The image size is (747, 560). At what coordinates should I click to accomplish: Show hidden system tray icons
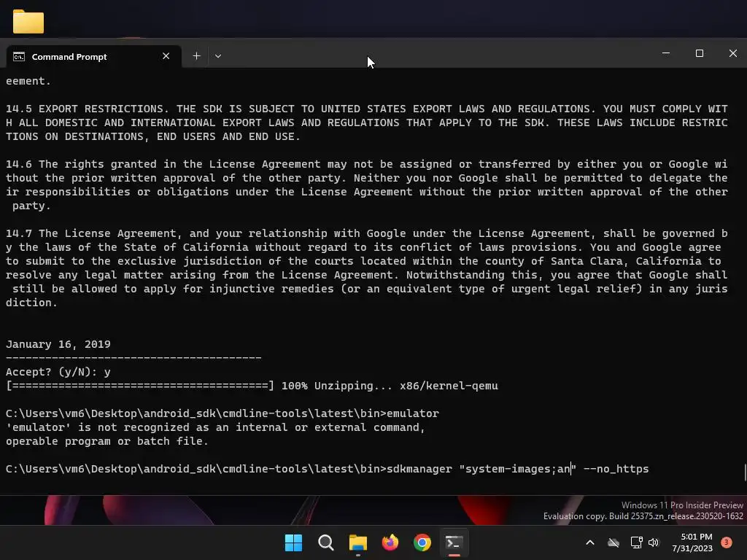pyautogui.click(x=589, y=542)
